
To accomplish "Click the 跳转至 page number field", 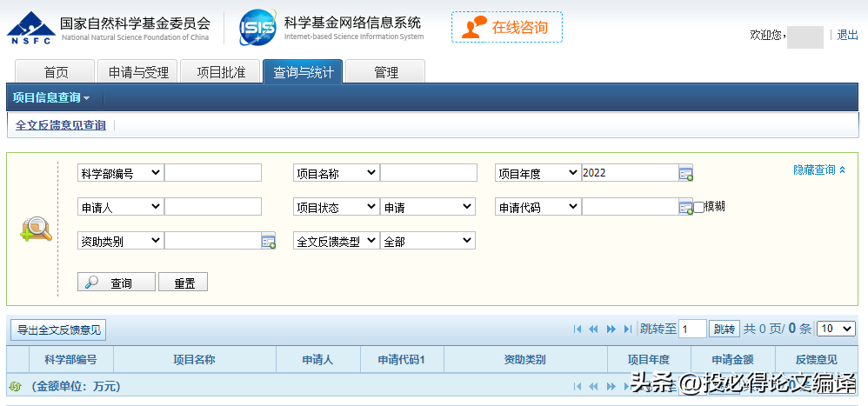I will pyautogui.click(x=692, y=329).
